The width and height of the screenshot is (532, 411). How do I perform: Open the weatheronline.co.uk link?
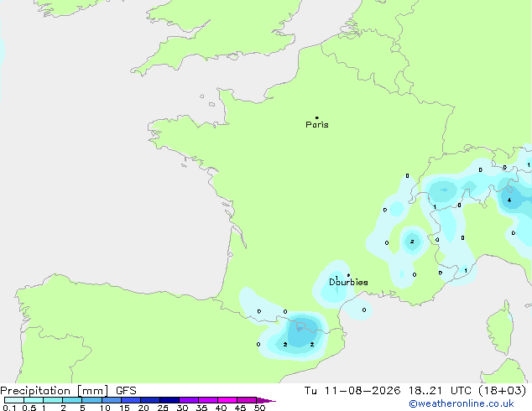click(462, 403)
